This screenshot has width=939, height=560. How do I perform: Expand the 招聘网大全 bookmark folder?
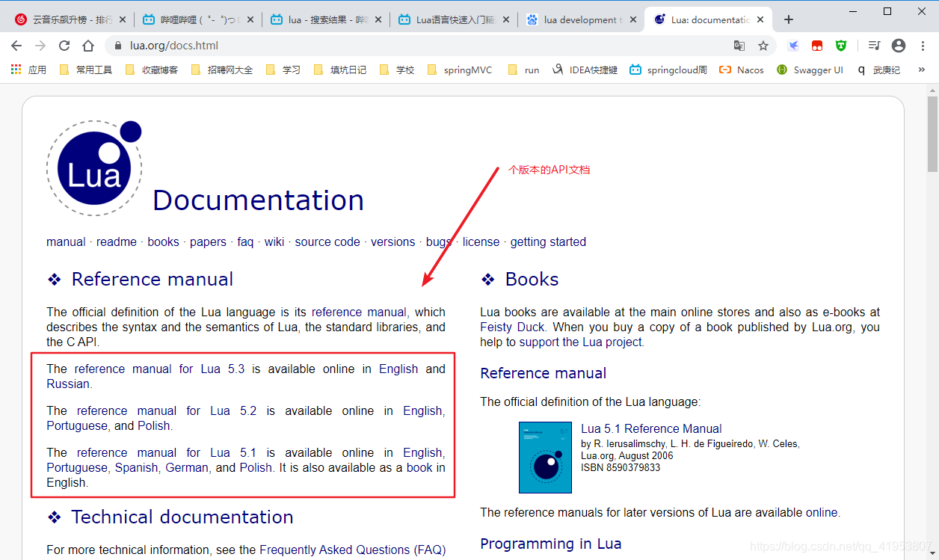[222, 70]
